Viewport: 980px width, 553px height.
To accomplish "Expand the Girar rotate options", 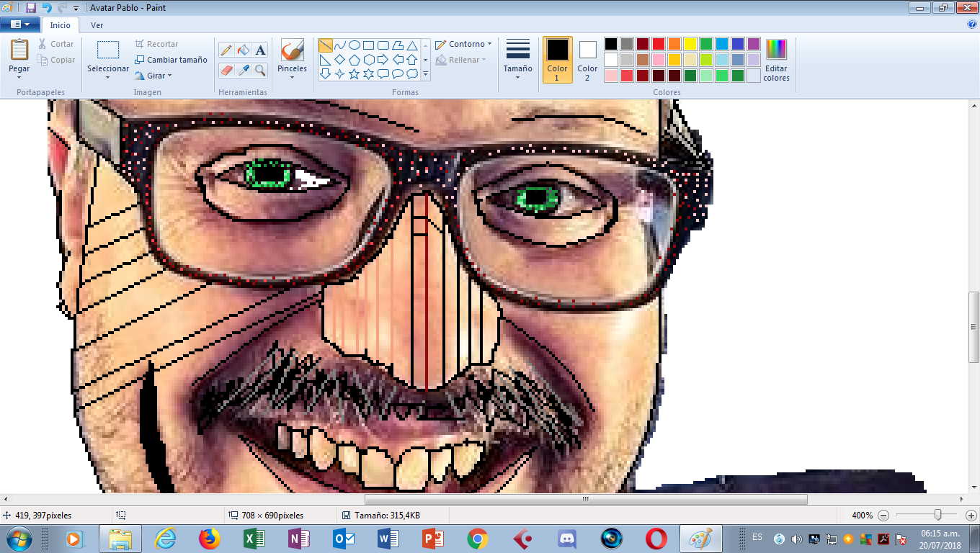I will (x=153, y=76).
